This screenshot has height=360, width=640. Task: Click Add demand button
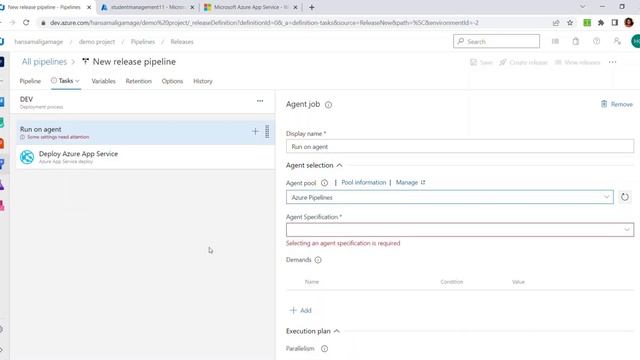[x=300, y=310]
